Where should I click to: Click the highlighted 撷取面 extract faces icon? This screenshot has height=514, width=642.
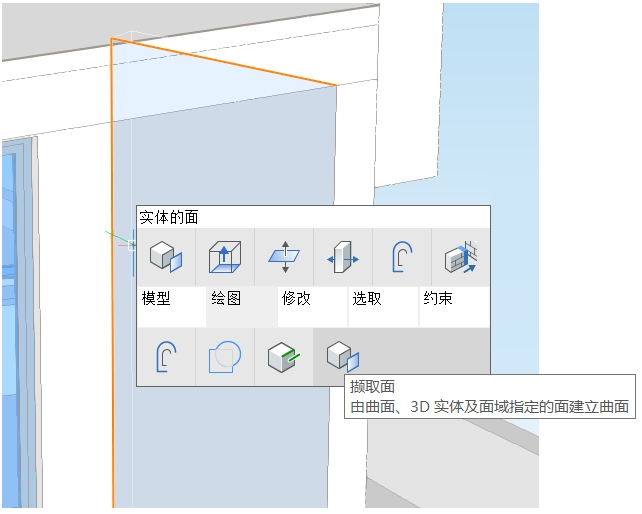[343, 357]
